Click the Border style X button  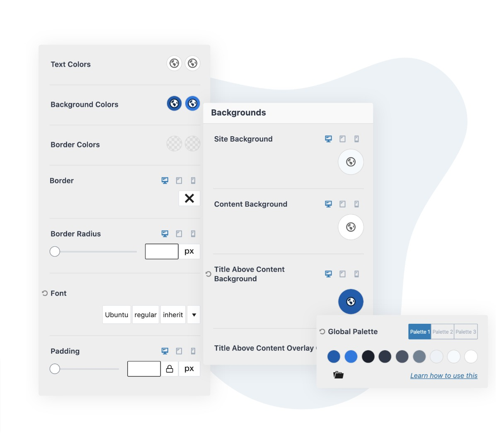(x=189, y=198)
